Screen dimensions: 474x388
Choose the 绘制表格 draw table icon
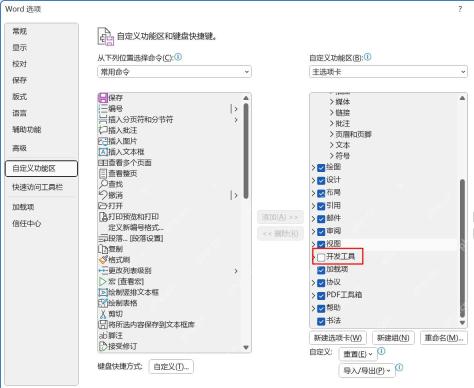[x=103, y=303]
